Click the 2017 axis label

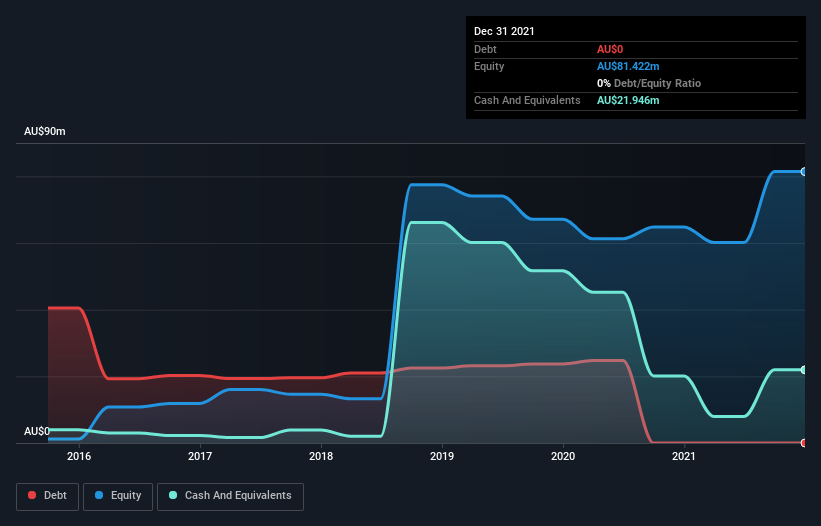[200, 456]
